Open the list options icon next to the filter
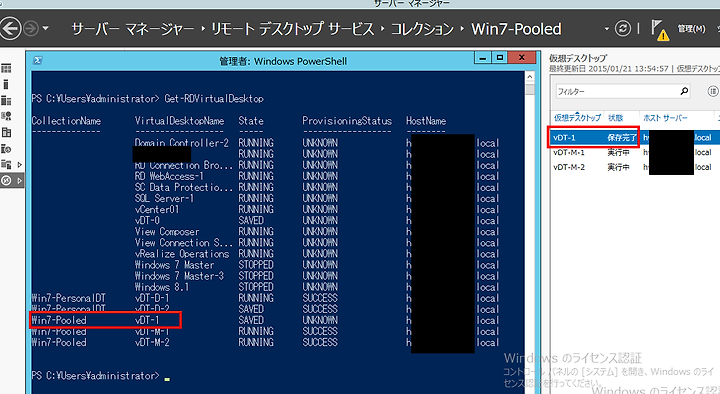Screen dimensions: 720x394 [x=713, y=91]
